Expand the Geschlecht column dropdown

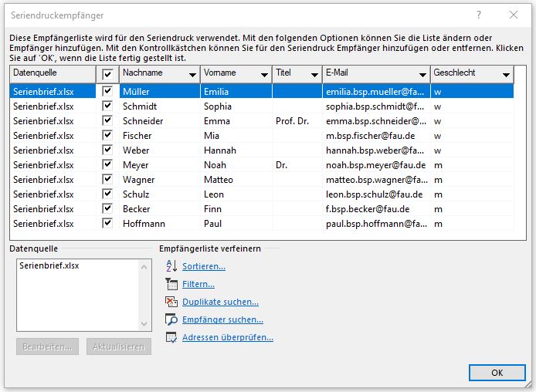(506, 74)
